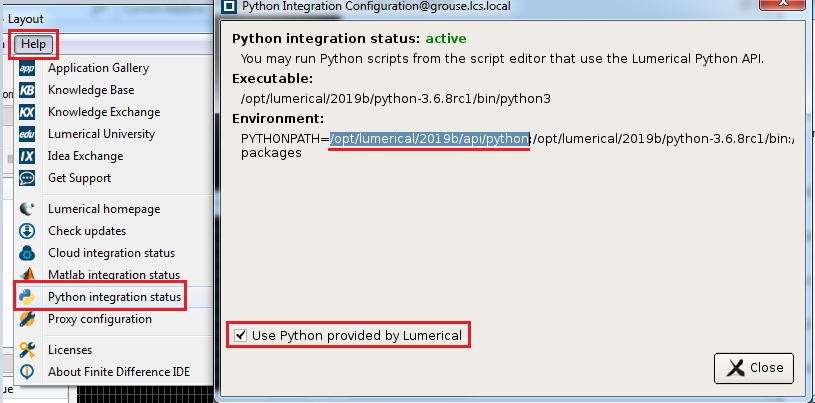Image resolution: width=815 pixels, height=403 pixels.
Task: Click the Licenses people icon
Action: [28, 350]
